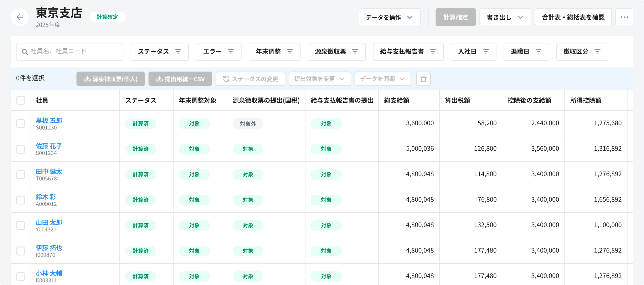
Task: Click the 徴収区分 filter icon
Action: coord(597,51)
